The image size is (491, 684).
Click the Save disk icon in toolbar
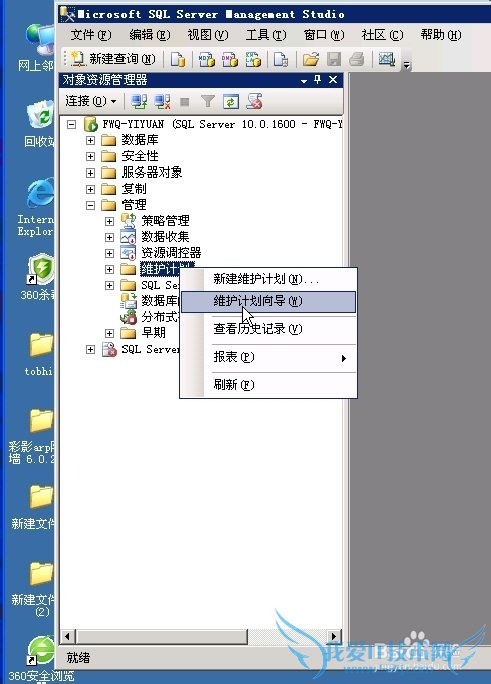point(334,59)
